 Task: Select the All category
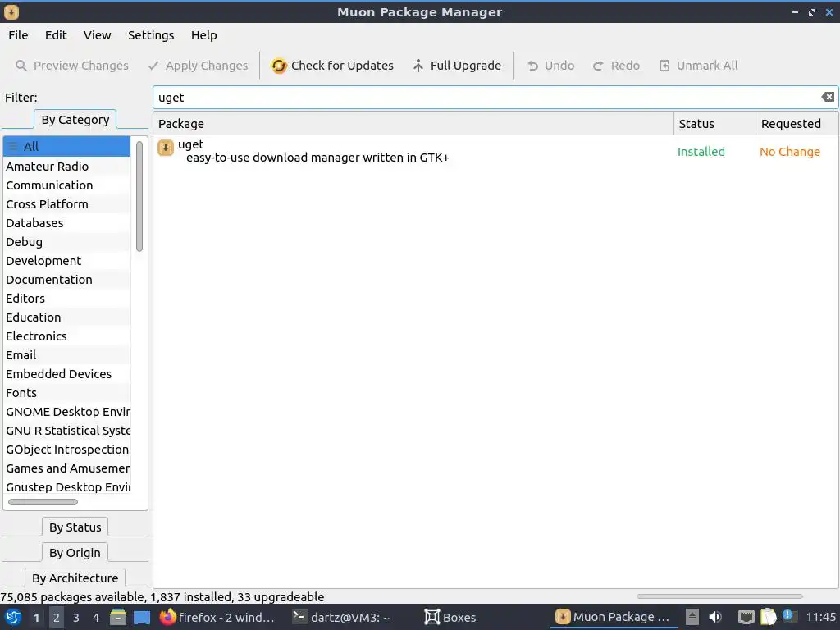[66, 146]
